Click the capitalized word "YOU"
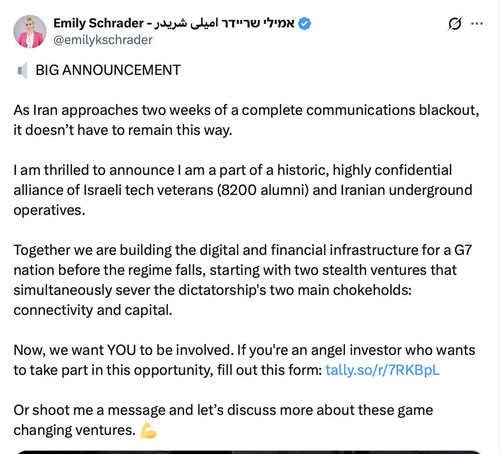The width and height of the screenshot is (500, 454). pos(121,350)
